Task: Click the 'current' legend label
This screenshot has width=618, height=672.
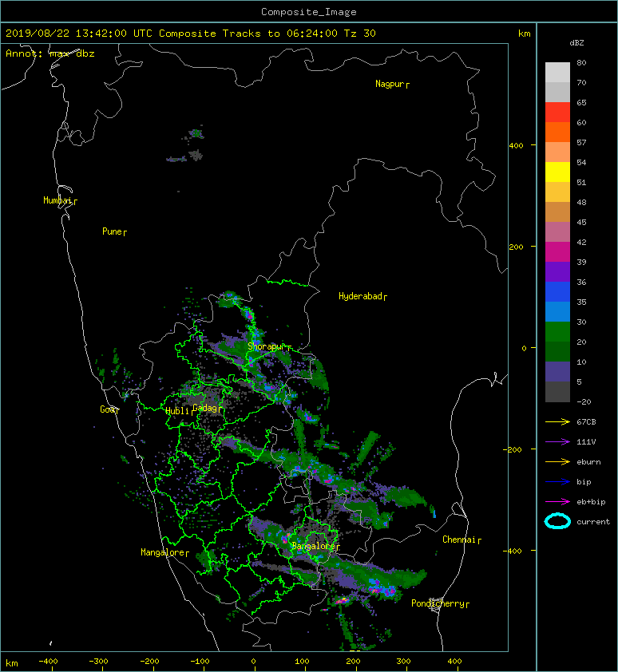Action: click(x=593, y=522)
